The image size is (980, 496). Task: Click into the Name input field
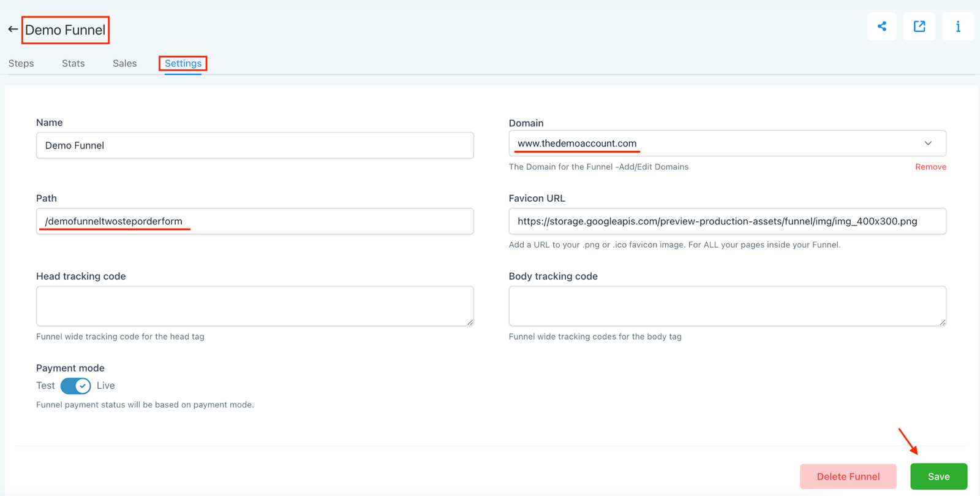pos(255,145)
